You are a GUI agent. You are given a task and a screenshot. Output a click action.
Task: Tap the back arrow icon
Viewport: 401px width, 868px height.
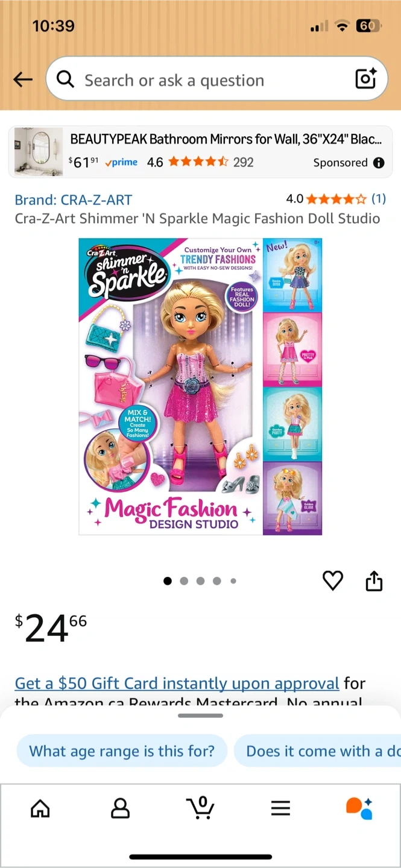[x=23, y=80]
